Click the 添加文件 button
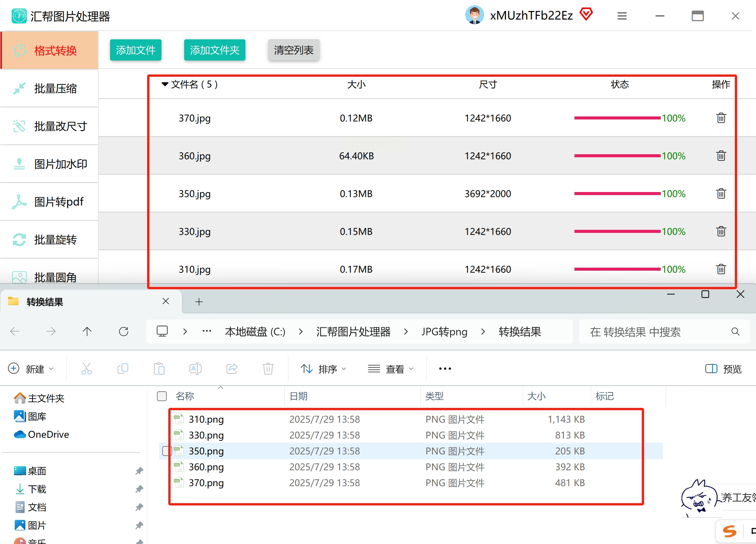This screenshot has width=756, height=544. (x=135, y=50)
